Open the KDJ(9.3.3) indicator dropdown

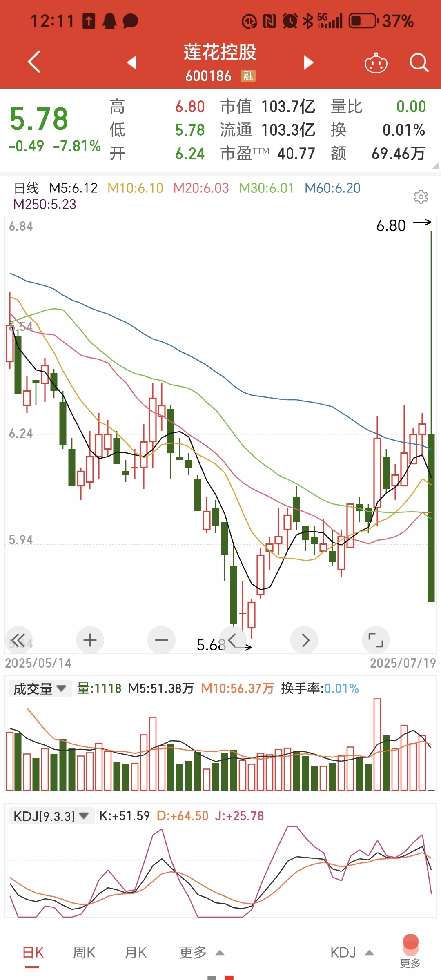tap(51, 816)
